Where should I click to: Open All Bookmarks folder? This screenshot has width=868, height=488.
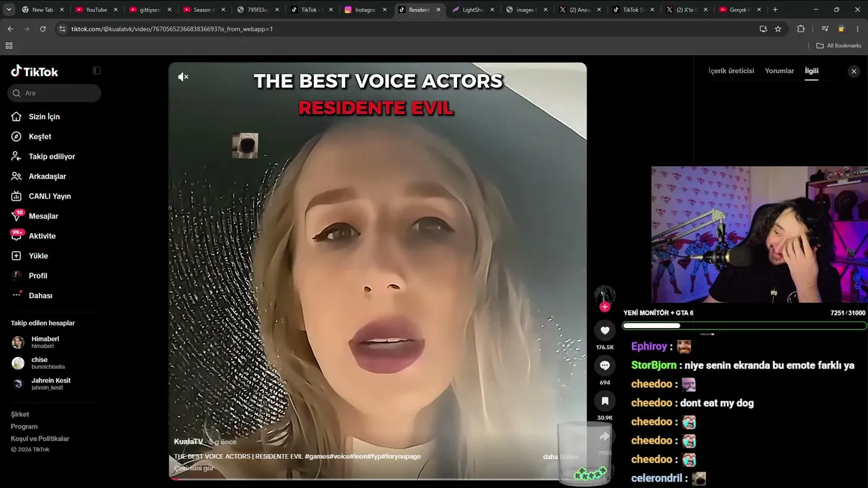coord(839,45)
